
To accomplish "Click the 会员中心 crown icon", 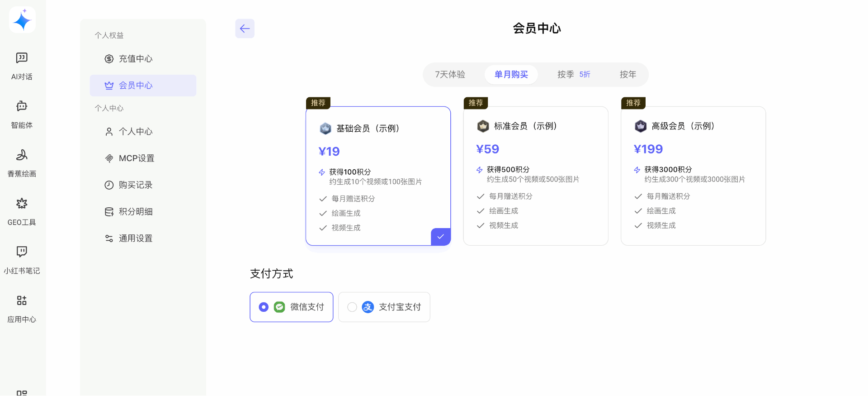I will click(x=109, y=86).
